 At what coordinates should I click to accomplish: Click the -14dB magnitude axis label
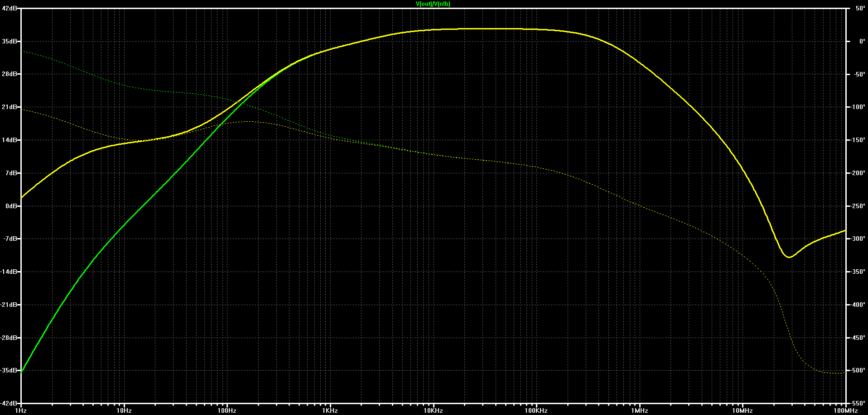tap(9, 272)
